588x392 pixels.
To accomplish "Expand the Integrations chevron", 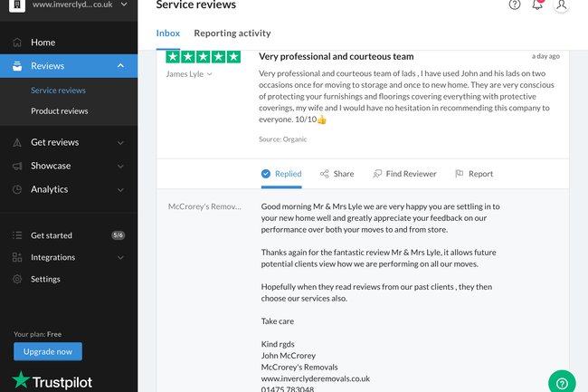I will click(x=120, y=258).
